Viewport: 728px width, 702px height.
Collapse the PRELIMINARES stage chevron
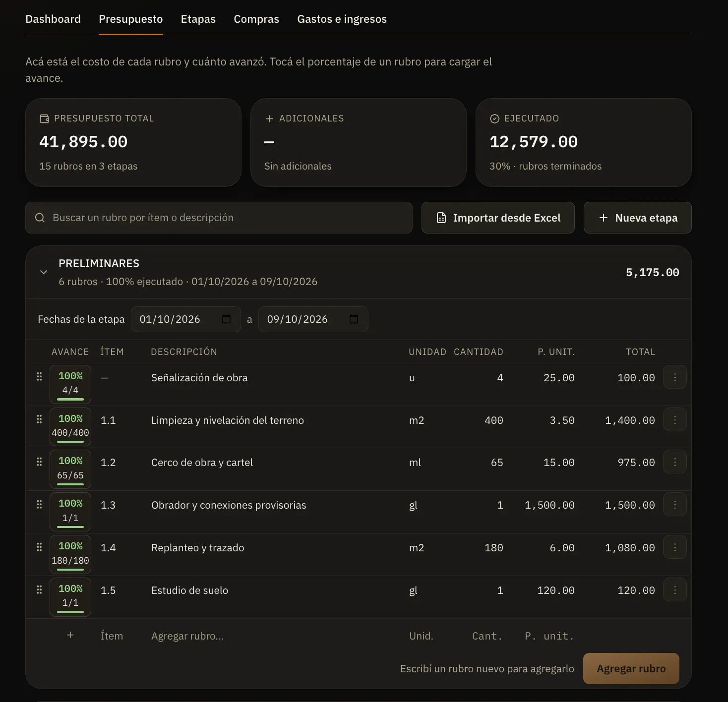[44, 272]
